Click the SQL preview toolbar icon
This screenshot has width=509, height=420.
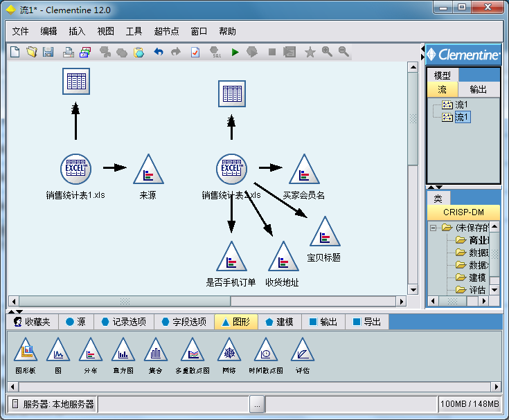[x=215, y=52]
